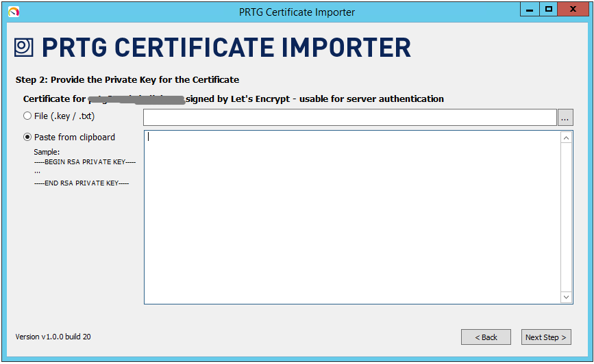Click the text area scroll down arrow
Image resolution: width=594 pixels, height=364 pixels.
pyautogui.click(x=566, y=297)
